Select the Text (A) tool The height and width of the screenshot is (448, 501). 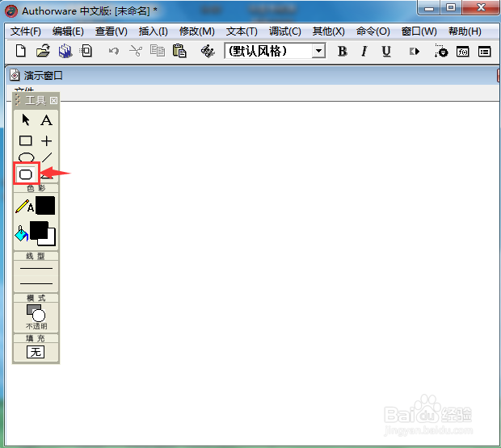[x=46, y=120]
